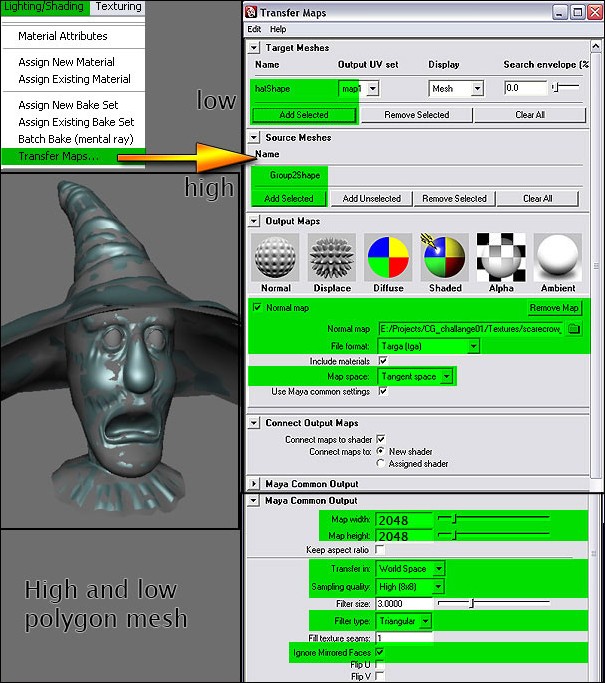Toggle the Normal map checkbox

(x=257, y=308)
